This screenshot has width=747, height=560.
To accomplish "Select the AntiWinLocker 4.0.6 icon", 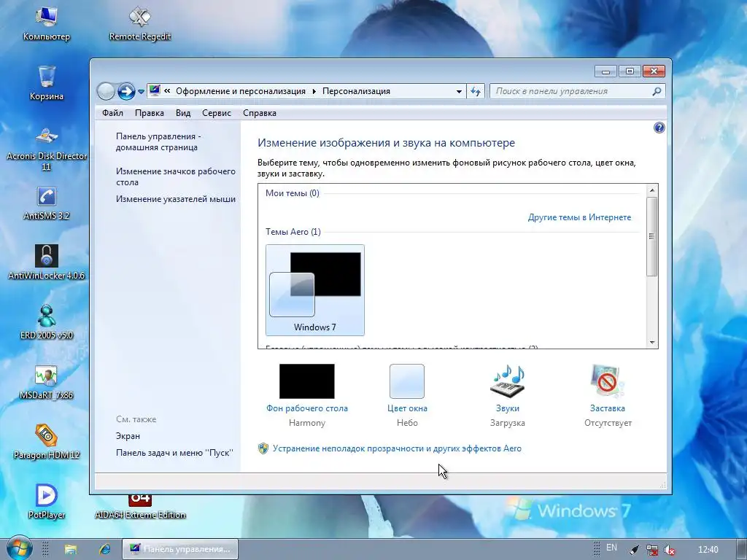I will [47, 262].
